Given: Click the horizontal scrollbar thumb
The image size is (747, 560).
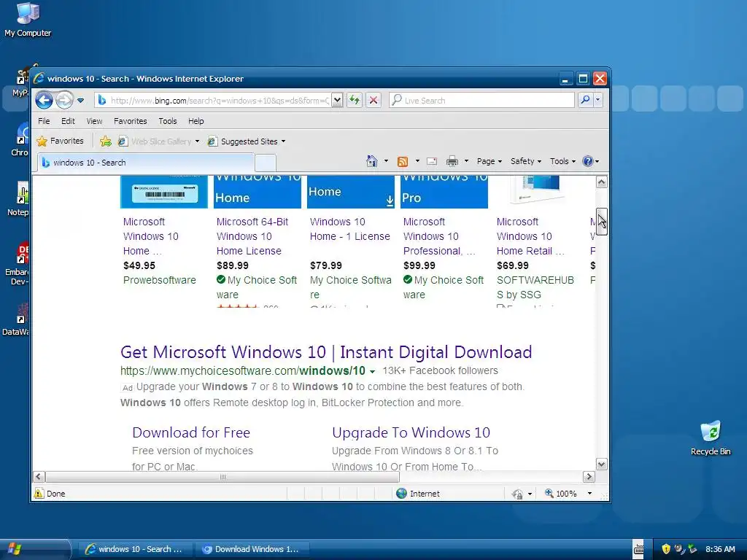Looking at the screenshot, I should tap(223, 477).
